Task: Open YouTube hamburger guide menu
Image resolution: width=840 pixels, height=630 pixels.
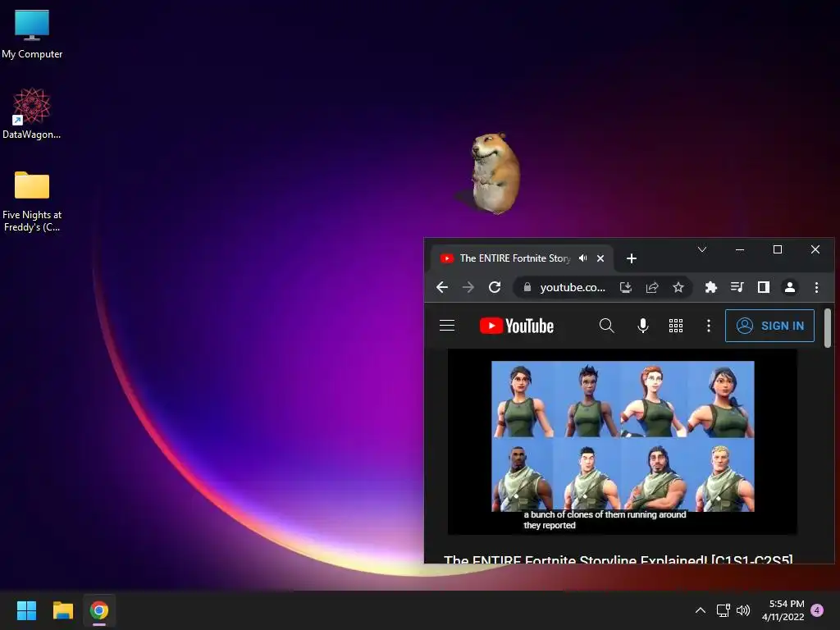Action: 447,326
